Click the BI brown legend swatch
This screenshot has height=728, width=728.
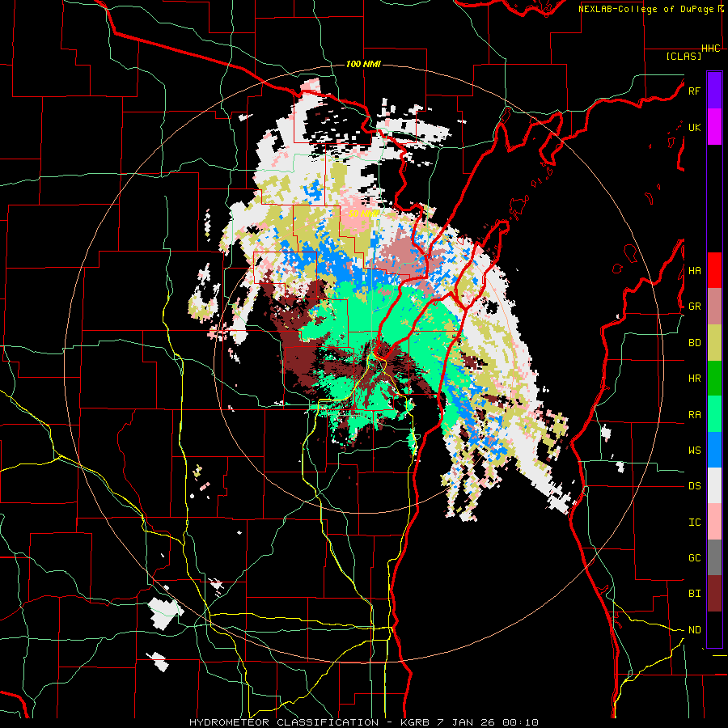714,594
